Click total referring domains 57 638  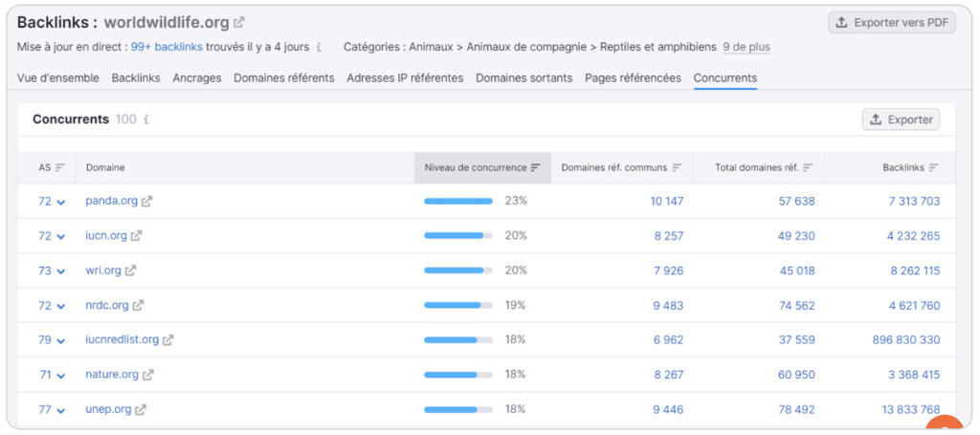(797, 201)
